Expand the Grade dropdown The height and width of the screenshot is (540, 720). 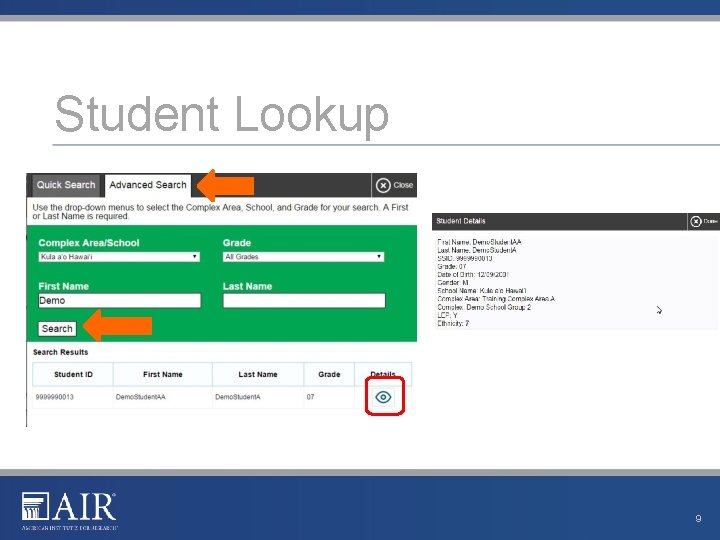pyautogui.click(x=304, y=257)
